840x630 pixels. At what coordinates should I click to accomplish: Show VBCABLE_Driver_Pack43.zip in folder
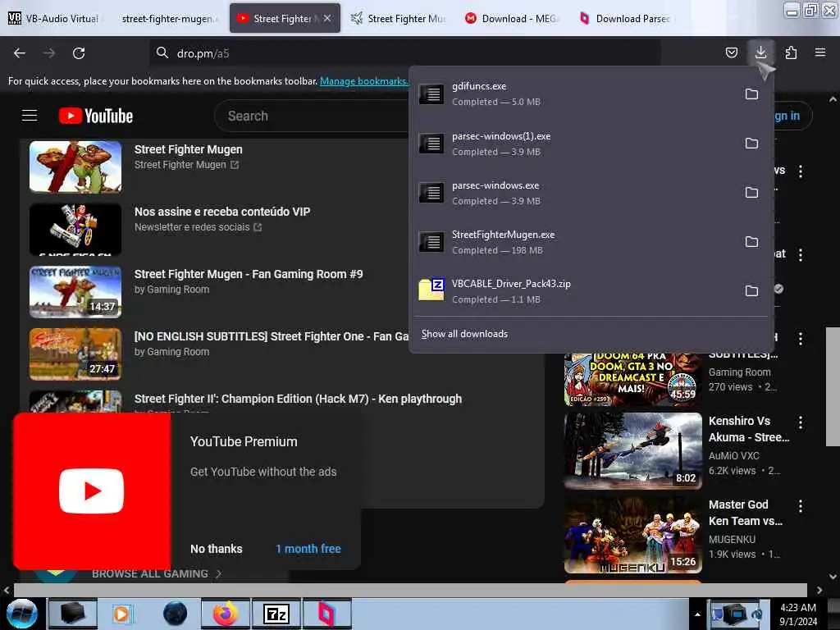(751, 291)
